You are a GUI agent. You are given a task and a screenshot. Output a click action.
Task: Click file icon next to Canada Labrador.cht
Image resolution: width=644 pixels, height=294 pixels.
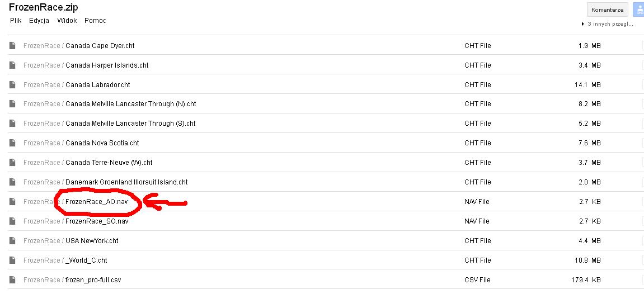click(12, 85)
